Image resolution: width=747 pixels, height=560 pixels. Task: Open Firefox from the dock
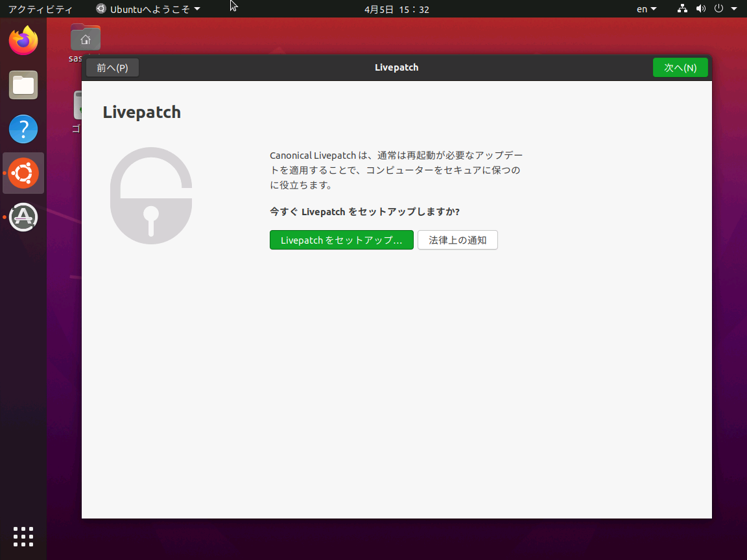point(23,40)
